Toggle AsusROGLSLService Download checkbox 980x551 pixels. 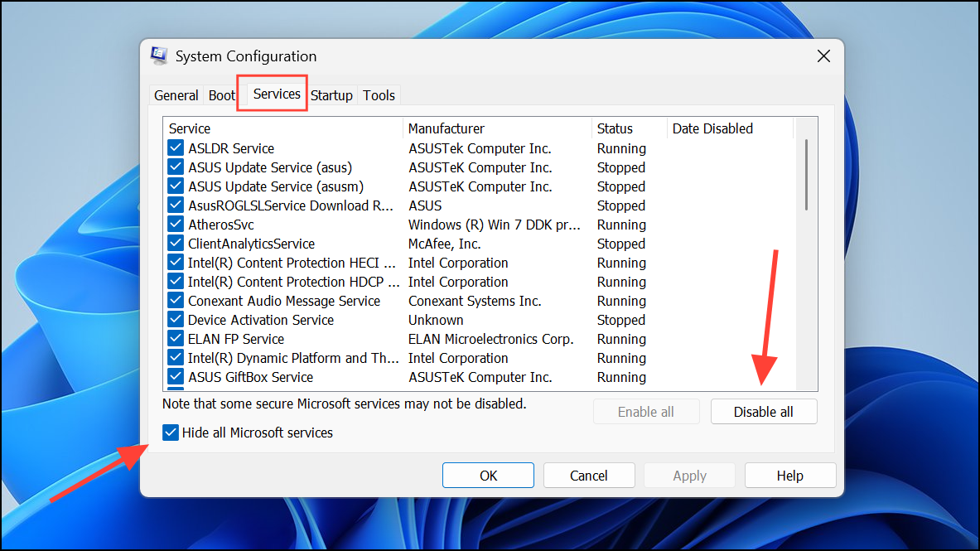click(x=176, y=205)
